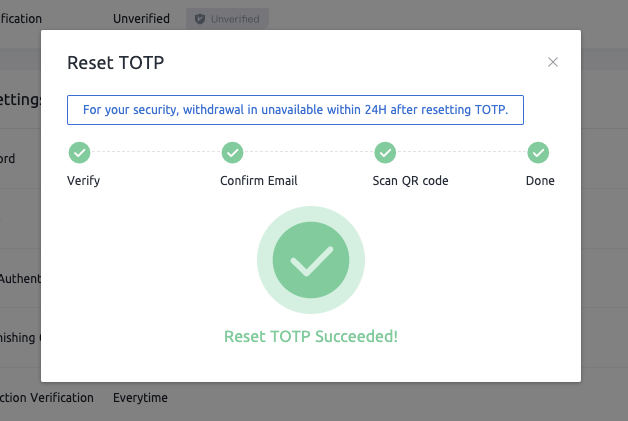Click the Verify step checkmark icon
Screen dimensions: 628x421
pos(79,153)
